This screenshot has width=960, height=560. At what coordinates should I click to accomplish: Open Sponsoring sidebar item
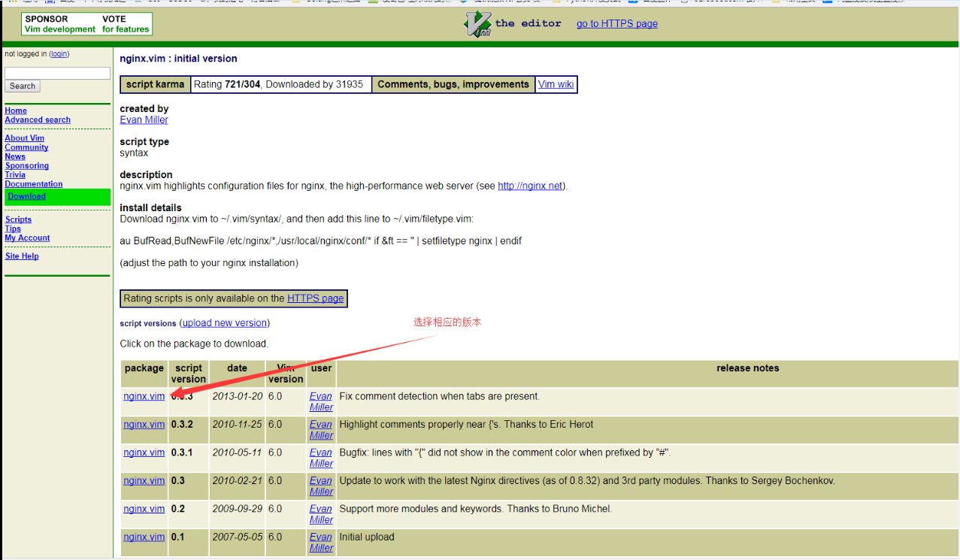tap(27, 165)
